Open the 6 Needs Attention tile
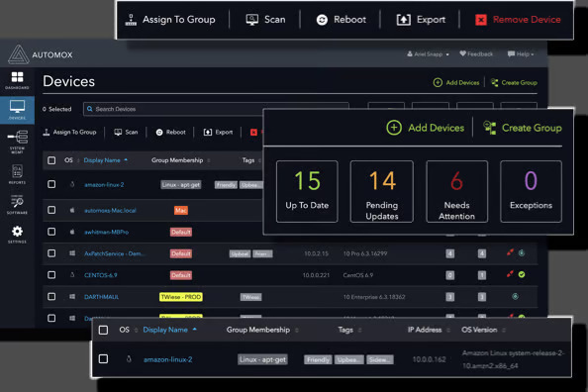 pos(456,191)
